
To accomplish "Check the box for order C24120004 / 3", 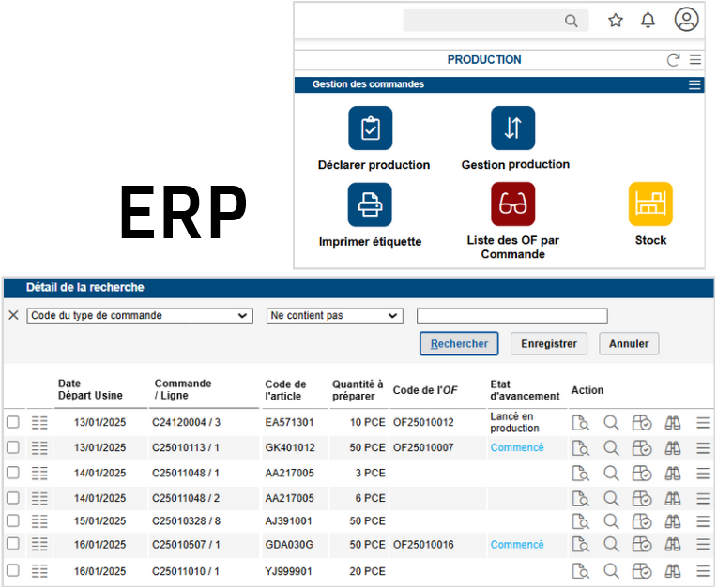I will coord(13,423).
